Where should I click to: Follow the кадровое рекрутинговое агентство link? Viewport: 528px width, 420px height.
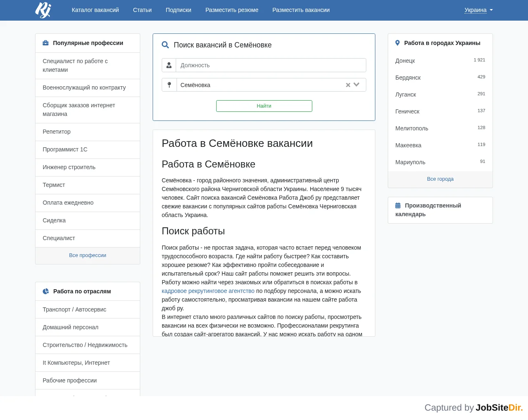click(x=208, y=291)
